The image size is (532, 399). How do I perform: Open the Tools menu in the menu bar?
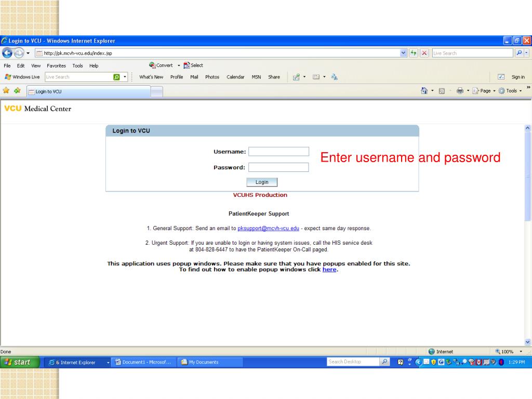coord(77,66)
